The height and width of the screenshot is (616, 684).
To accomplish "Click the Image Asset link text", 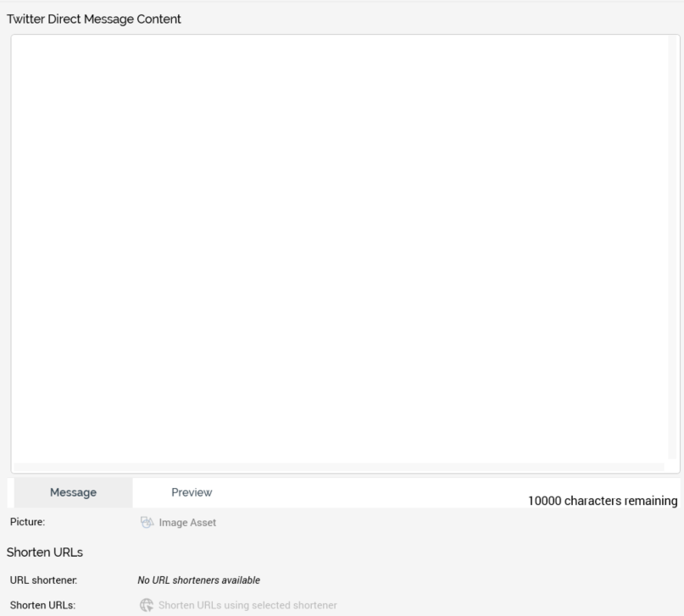I will 187,523.
